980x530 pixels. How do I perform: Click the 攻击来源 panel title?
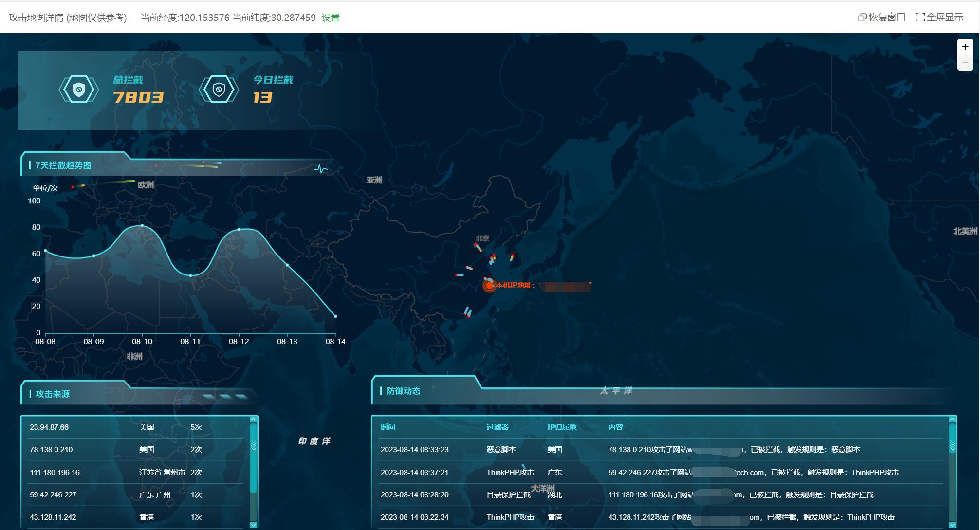(53, 394)
